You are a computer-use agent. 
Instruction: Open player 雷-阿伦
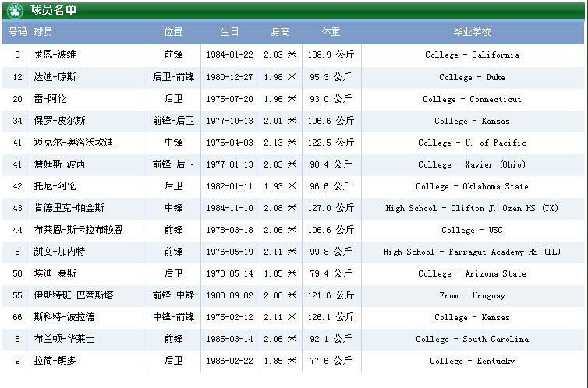tap(50, 99)
